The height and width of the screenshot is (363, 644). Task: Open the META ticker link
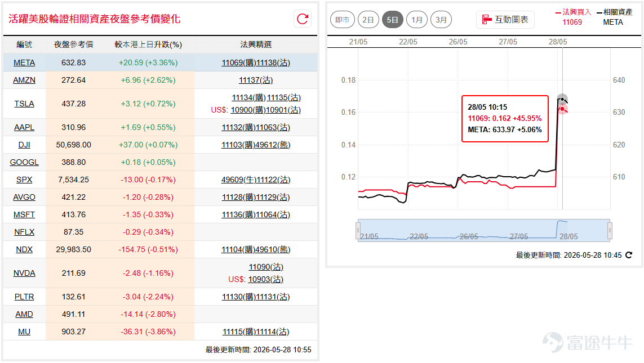[24, 63]
